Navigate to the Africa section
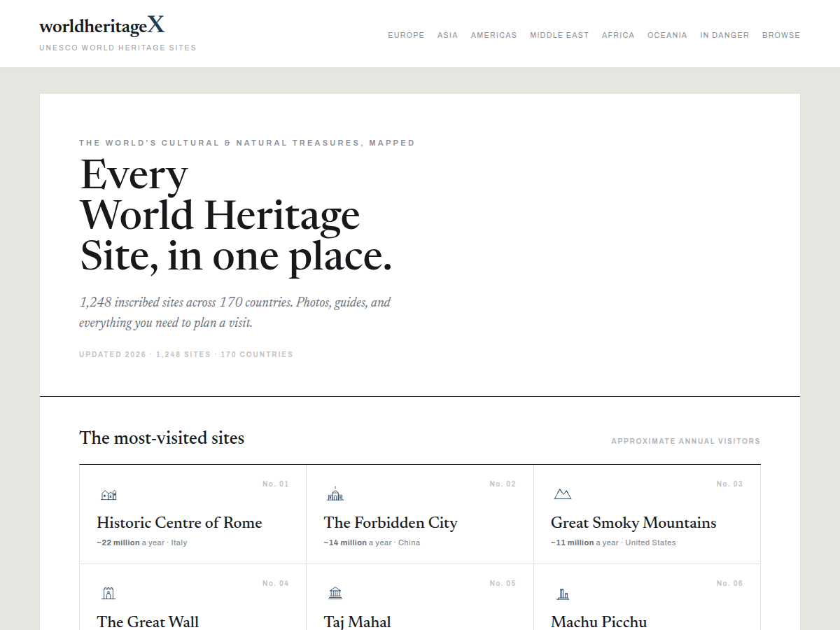840x630 pixels. (x=618, y=35)
